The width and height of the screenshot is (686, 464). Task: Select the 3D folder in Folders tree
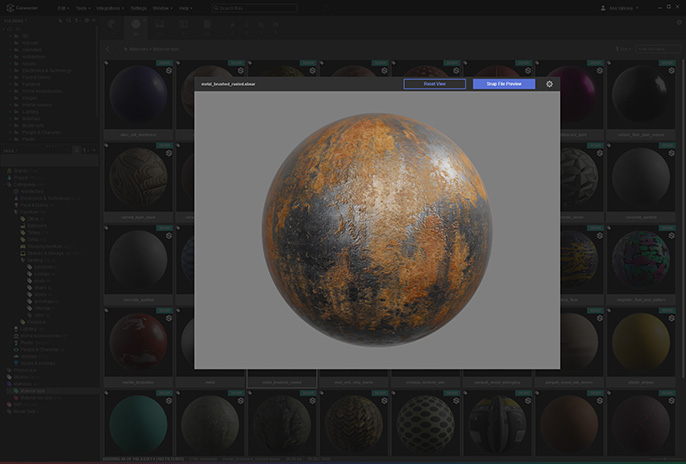(x=25, y=36)
